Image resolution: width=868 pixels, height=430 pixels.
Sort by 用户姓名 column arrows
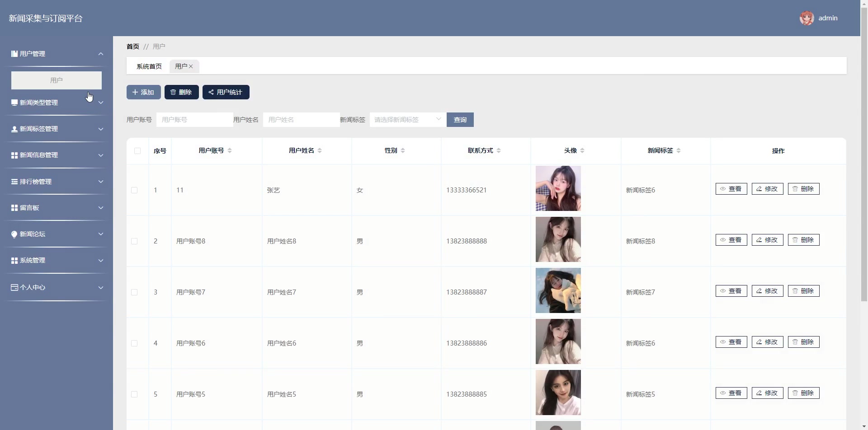point(320,150)
